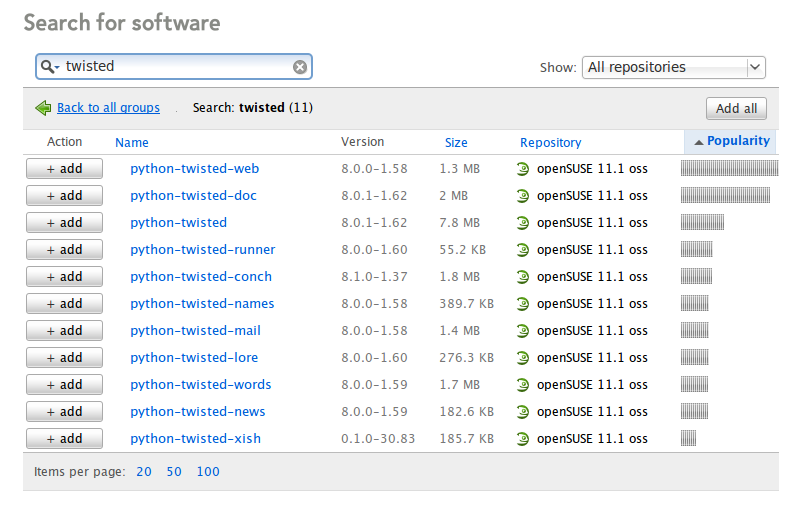Image resolution: width=799 pixels, height=508 pixels.
Task: Go back to all groups
Action: (x=109, y=108)
